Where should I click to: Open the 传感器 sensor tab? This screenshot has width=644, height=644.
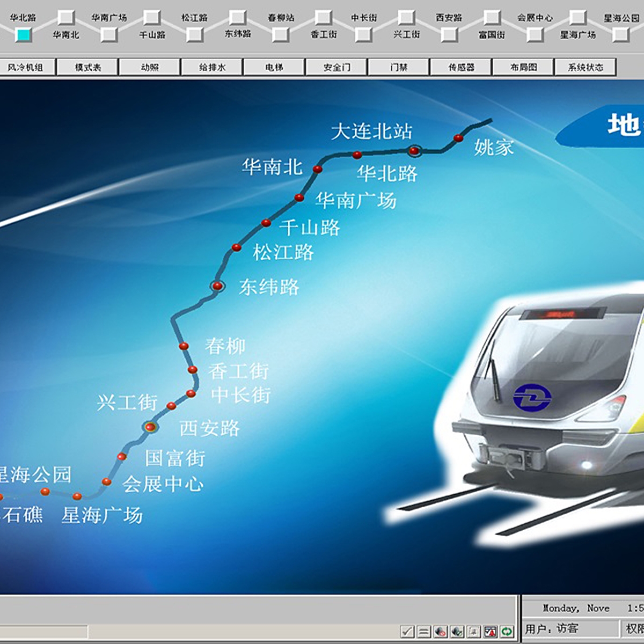pyautogui.click(x=461, y=67)
